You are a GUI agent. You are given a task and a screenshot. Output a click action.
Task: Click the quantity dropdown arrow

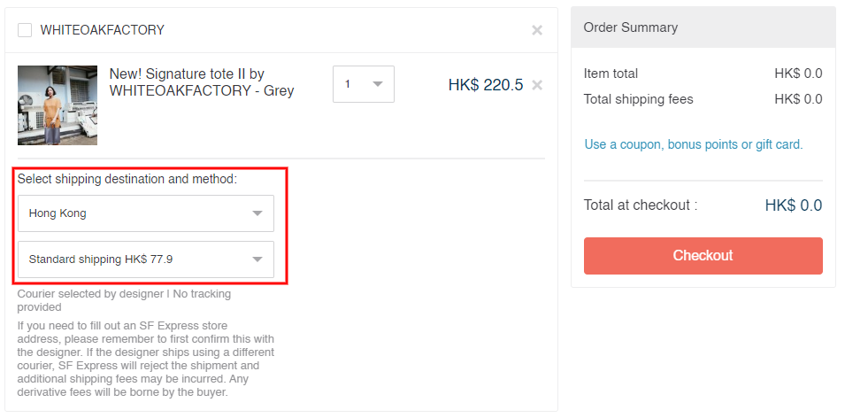[378, 84]
